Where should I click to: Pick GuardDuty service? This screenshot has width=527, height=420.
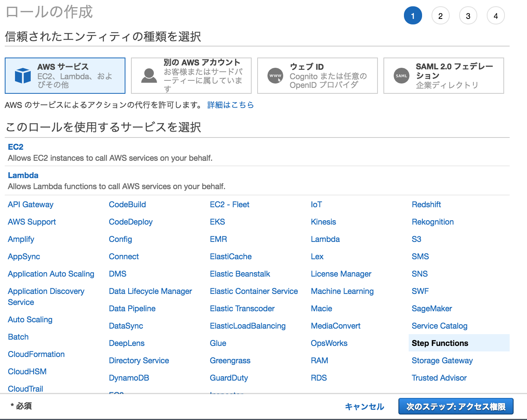pyautogui.click(x=229, y=378)
